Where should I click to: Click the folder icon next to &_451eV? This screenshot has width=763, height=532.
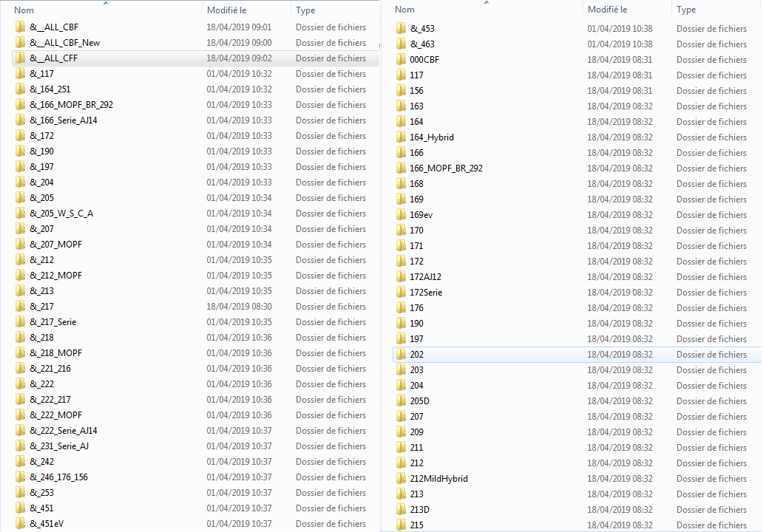click(20, 524)
